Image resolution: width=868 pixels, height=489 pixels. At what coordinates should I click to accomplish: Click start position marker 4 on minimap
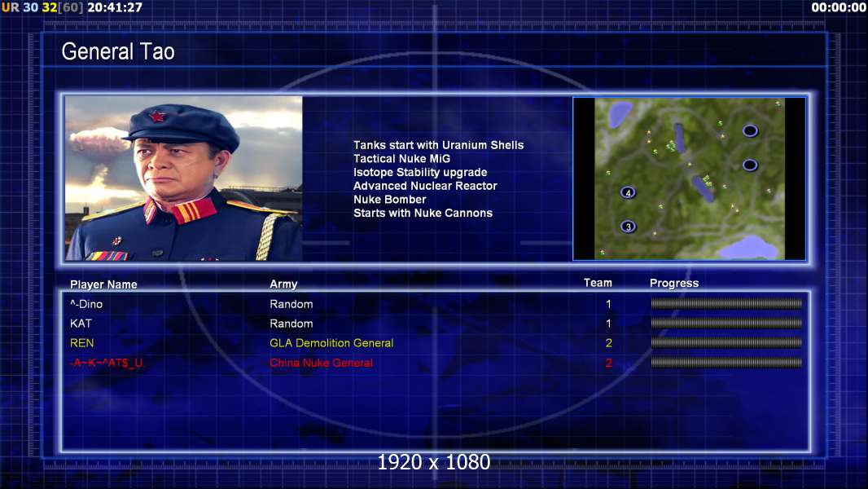click(628, 192)
